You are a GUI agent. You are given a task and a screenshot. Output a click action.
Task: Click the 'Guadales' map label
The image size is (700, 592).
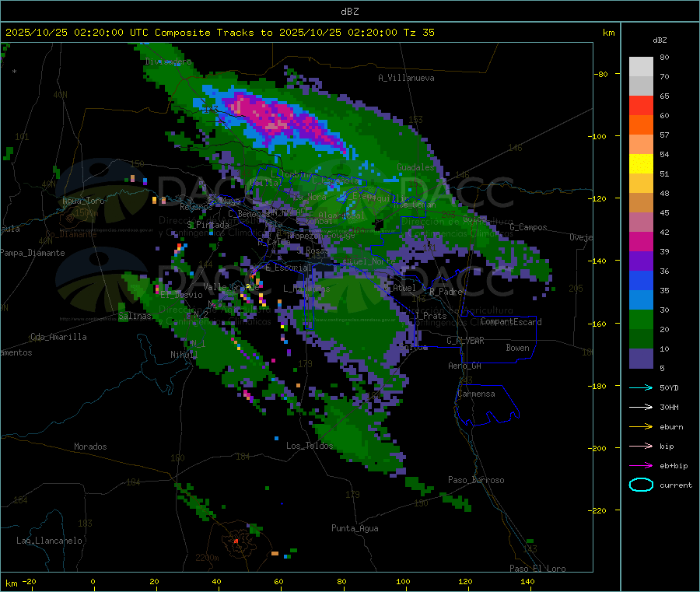tap(415, 167)
